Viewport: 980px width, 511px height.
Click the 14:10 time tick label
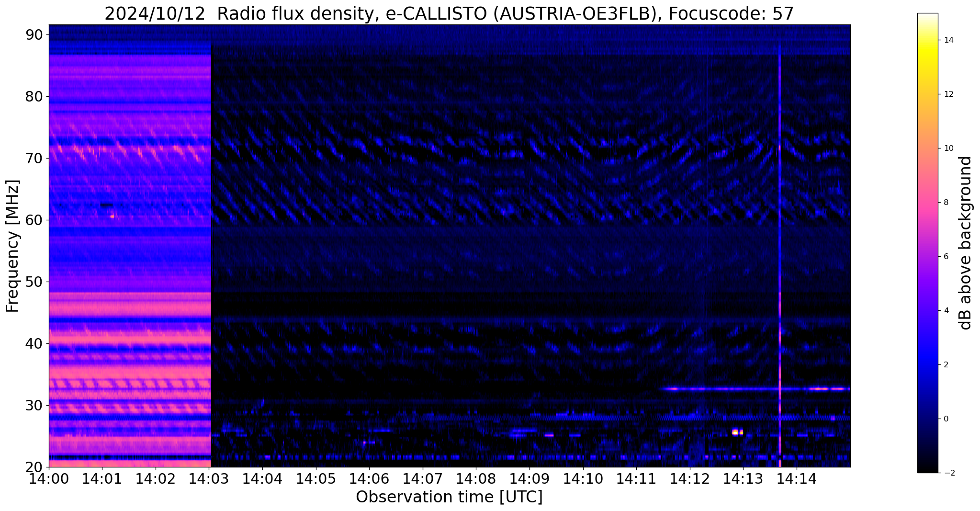(x=583, y=479)
